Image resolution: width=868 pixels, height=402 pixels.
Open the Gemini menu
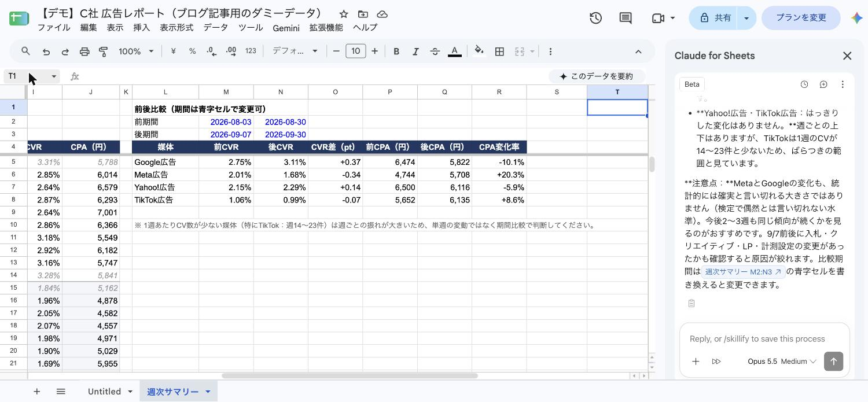[x=286, y=28]
